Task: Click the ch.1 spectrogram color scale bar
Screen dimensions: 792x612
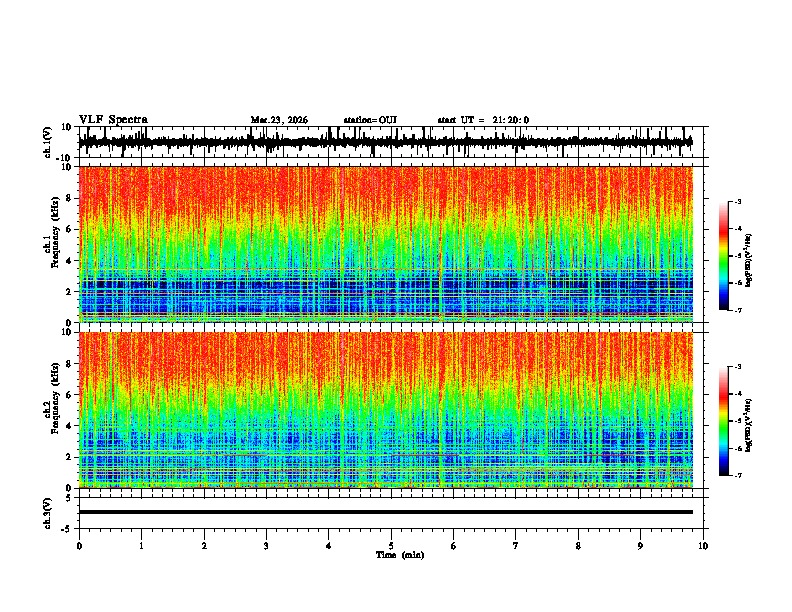Action: (723, 256)
